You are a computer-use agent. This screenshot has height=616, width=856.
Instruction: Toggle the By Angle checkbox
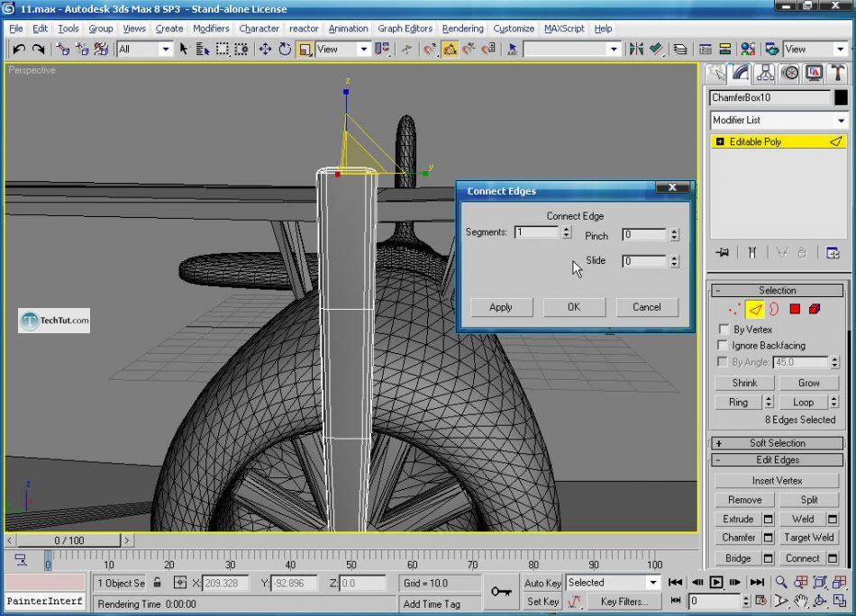[x=723, y=362]
